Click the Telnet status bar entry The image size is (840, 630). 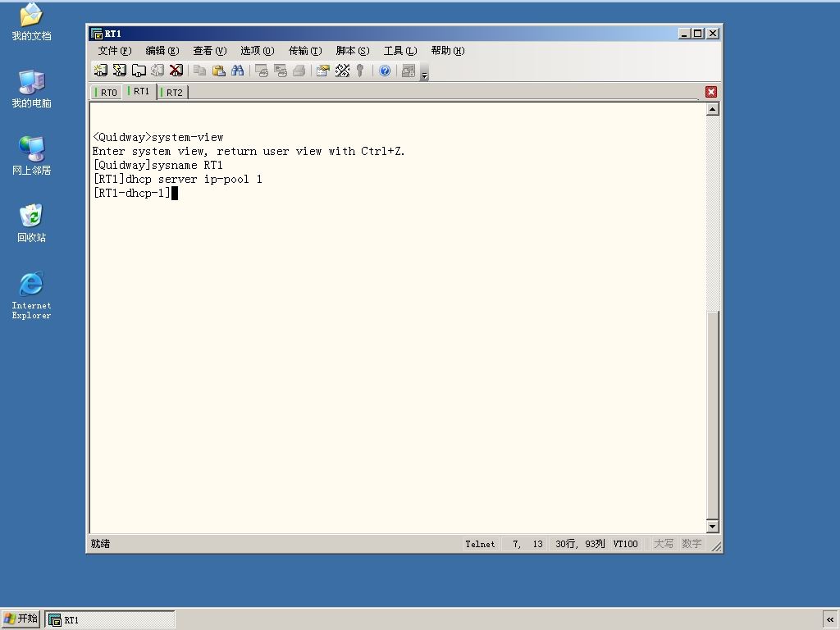click(x=480, y=545)
